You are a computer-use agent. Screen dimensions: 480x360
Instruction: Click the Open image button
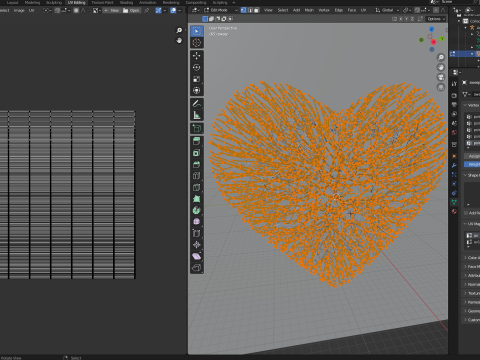click(131, 11)
